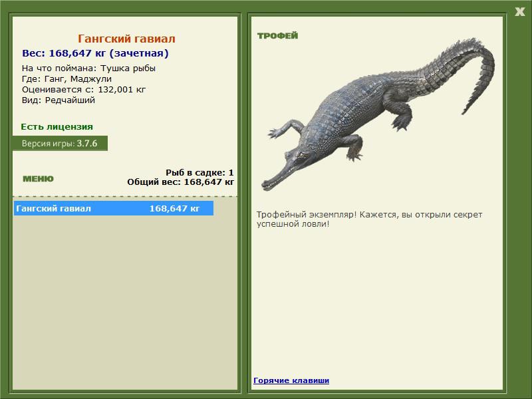
Task: Click 'Рыб в садке: 1' text
Action: click(x=199, y=172)
